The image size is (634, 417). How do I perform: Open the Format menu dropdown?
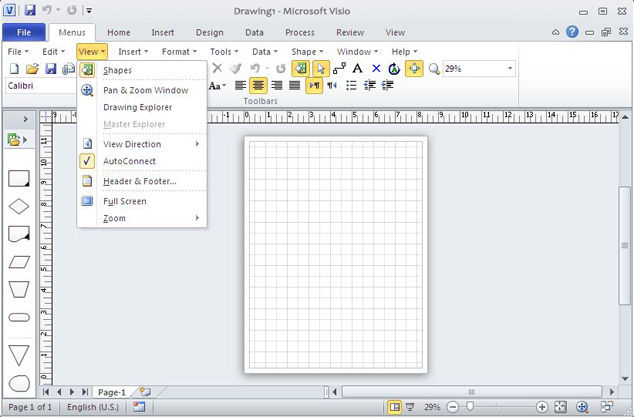pos(179,52)
